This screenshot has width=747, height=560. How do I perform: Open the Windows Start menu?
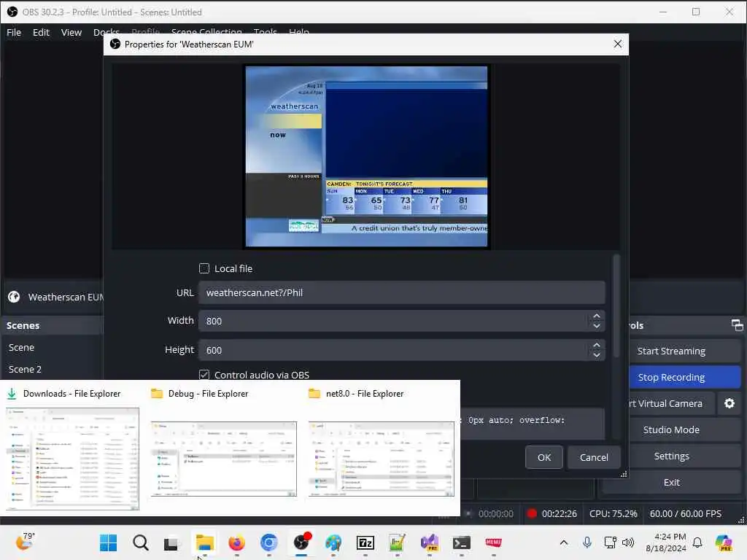[108, 542]
